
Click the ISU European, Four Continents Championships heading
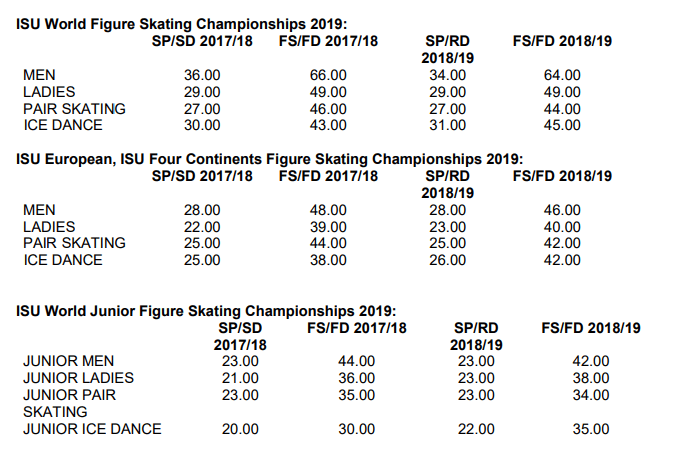point(270,159)
